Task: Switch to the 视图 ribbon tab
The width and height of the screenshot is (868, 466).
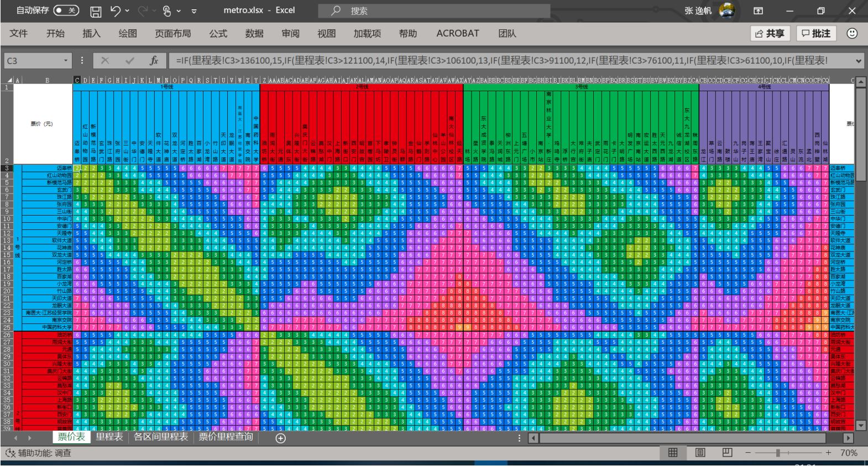Action: 327,34
